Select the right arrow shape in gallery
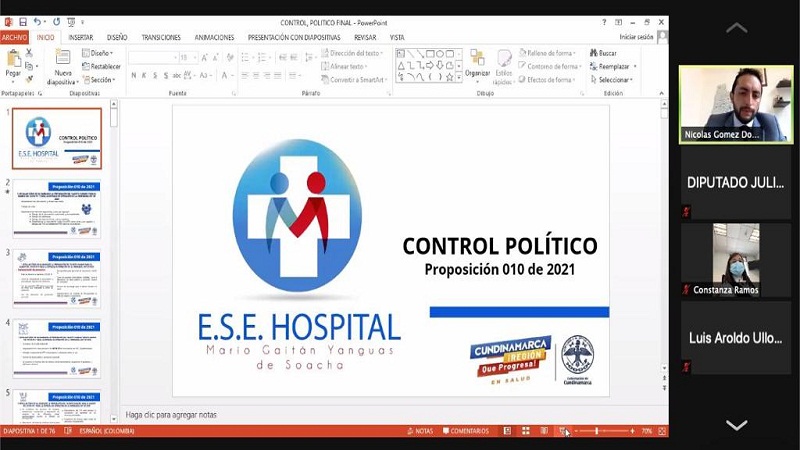This screenshot has height=450, width=800. point(430,65)
